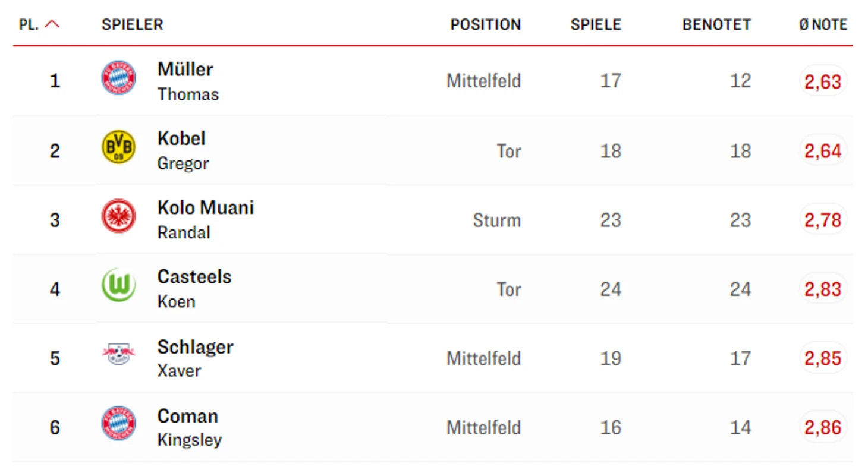The width and height of the screenshot is (868, 476).
Task: Sort by the Ø NOTE column header
Action: point(823,25)
